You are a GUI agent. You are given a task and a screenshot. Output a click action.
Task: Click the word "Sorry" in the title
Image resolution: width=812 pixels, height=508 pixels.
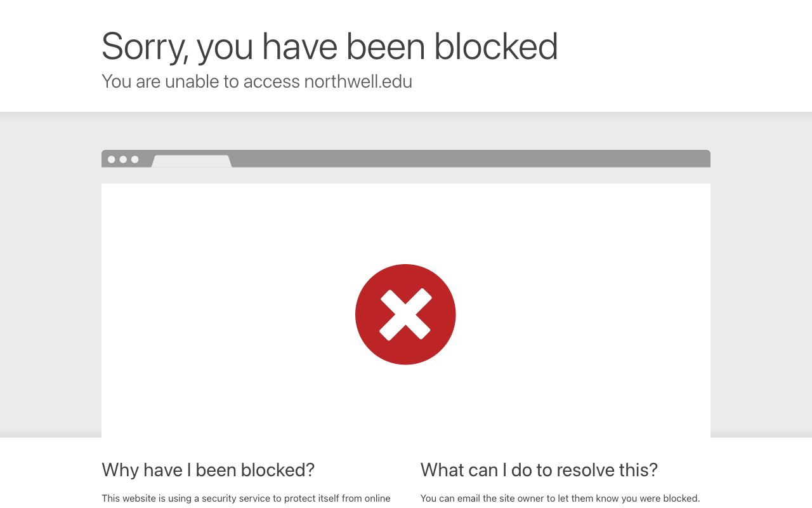(x=145, y=46)
